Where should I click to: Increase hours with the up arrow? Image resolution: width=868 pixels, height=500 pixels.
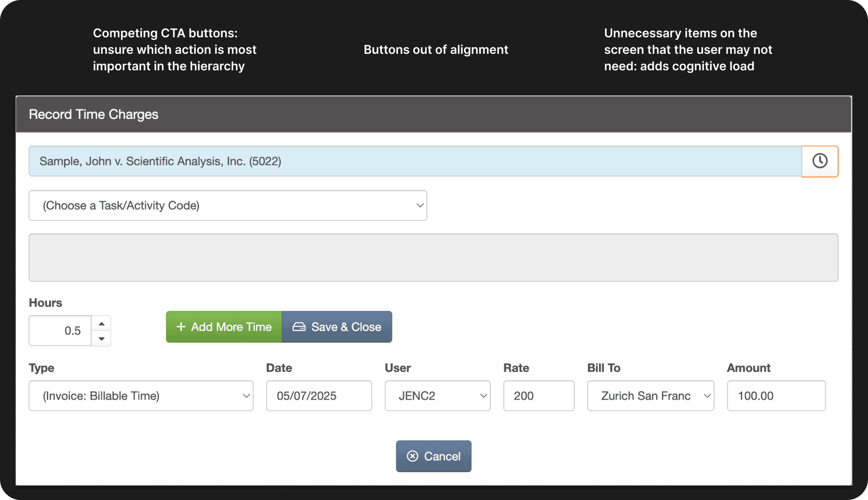[x=101, y=324]
